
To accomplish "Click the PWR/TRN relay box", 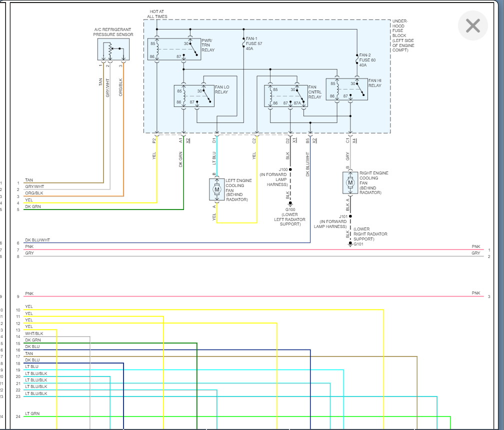I will (x=174, y=49).
